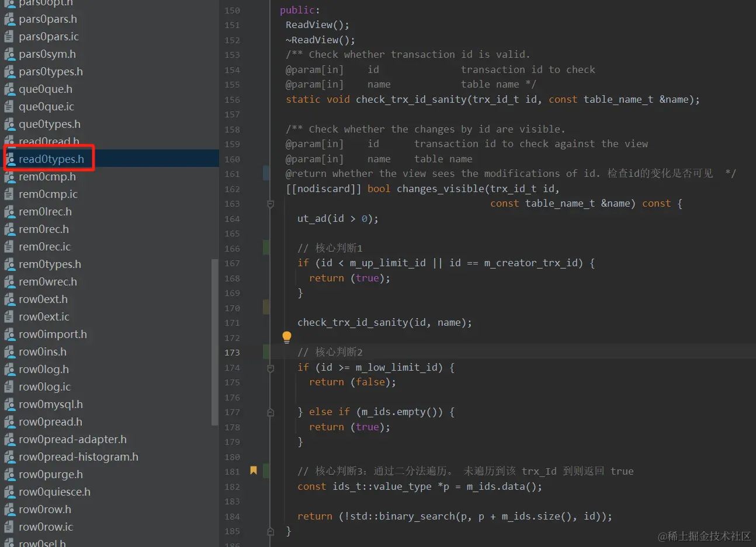Click the header file icon beside rem0cmp.h

click(x=9, y=177)
